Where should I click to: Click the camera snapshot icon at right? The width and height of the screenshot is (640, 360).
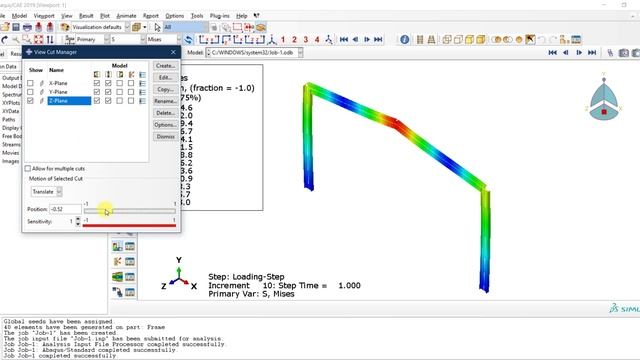point(623,53)
